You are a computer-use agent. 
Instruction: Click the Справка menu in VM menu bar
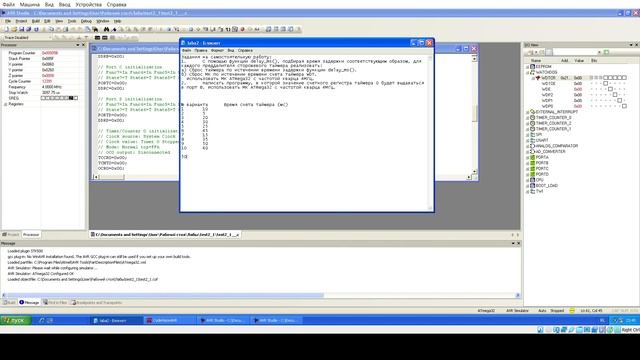click(117, 4)
